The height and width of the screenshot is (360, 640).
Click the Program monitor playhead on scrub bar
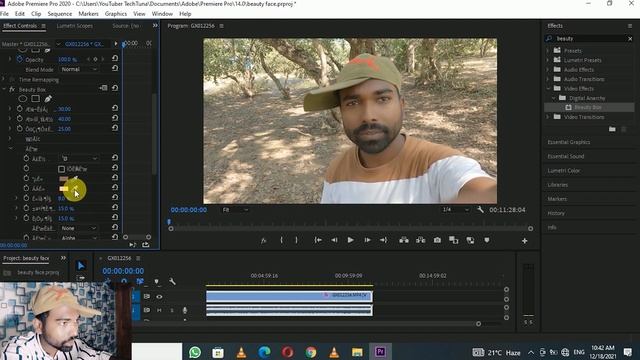tap(169, 222)
